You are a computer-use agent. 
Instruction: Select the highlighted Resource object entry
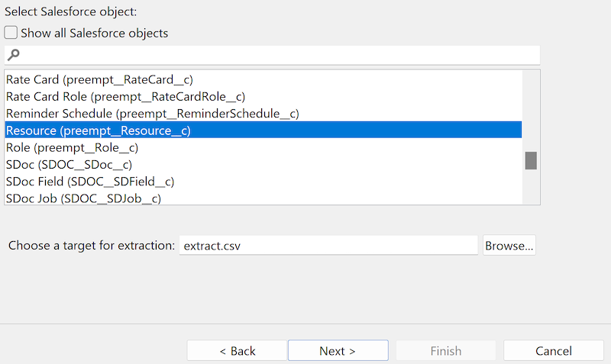coord(98,130)
